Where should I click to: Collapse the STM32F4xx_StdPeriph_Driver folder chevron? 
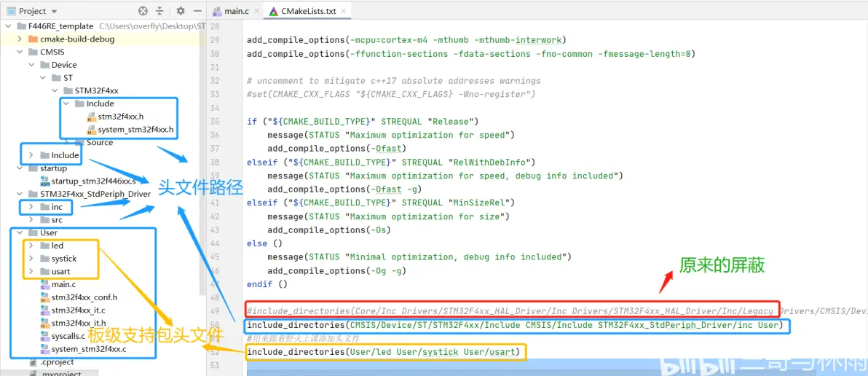pos(20,194)
